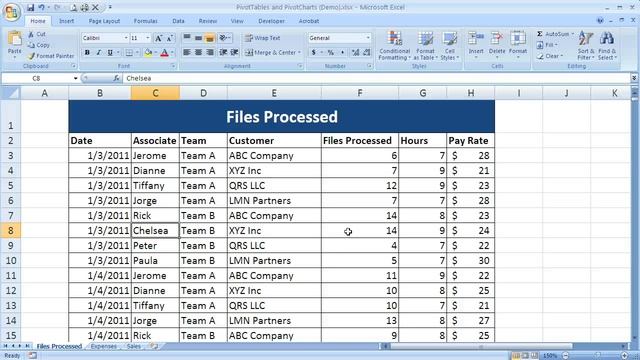Click the Select All corner button
Image resolution: width=640 pixels, height=360 pixels.
pos(10,93)
